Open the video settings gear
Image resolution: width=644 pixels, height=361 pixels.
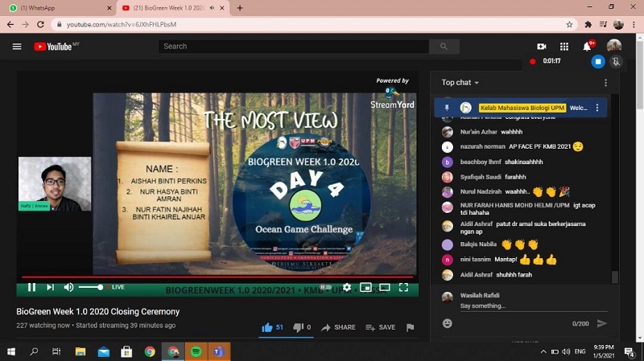[x=347, y=287]
